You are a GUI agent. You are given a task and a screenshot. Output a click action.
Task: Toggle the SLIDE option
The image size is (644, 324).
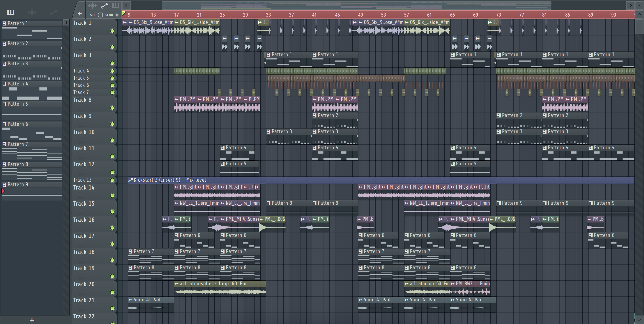[117, 15]
